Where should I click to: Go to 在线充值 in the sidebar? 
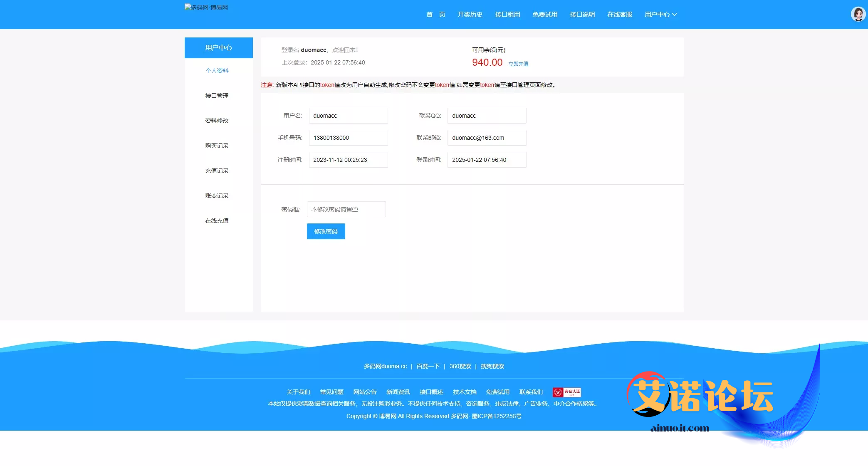(x=217, y=221)
